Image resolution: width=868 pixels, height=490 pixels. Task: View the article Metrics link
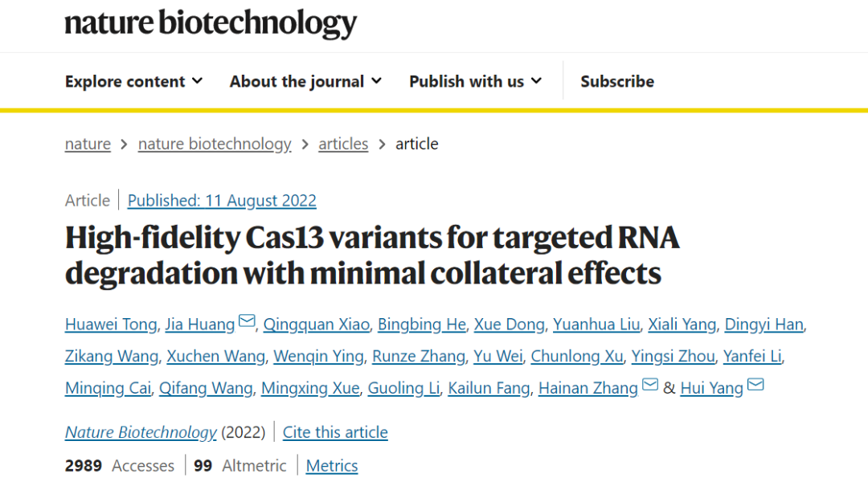pos(332,466)
